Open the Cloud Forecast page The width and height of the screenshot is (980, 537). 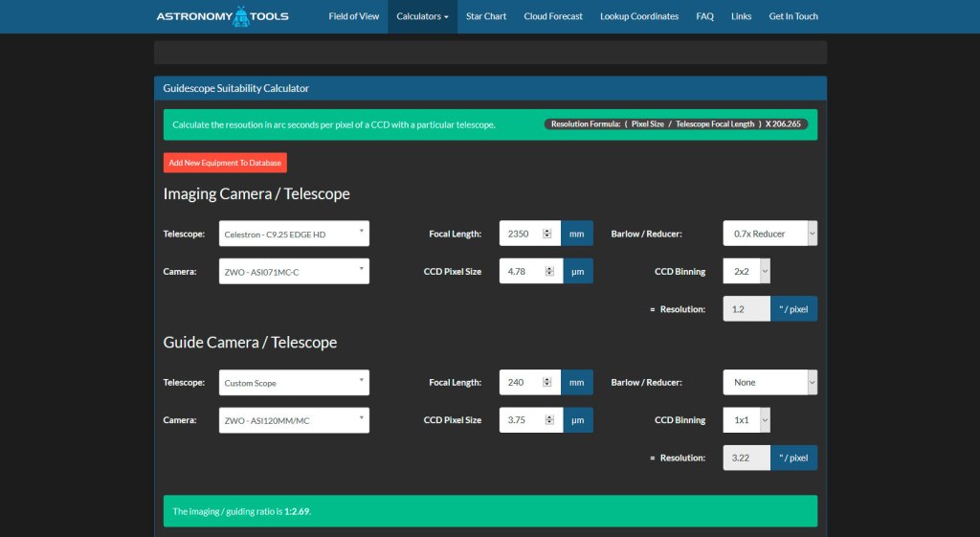pos(553,16)
